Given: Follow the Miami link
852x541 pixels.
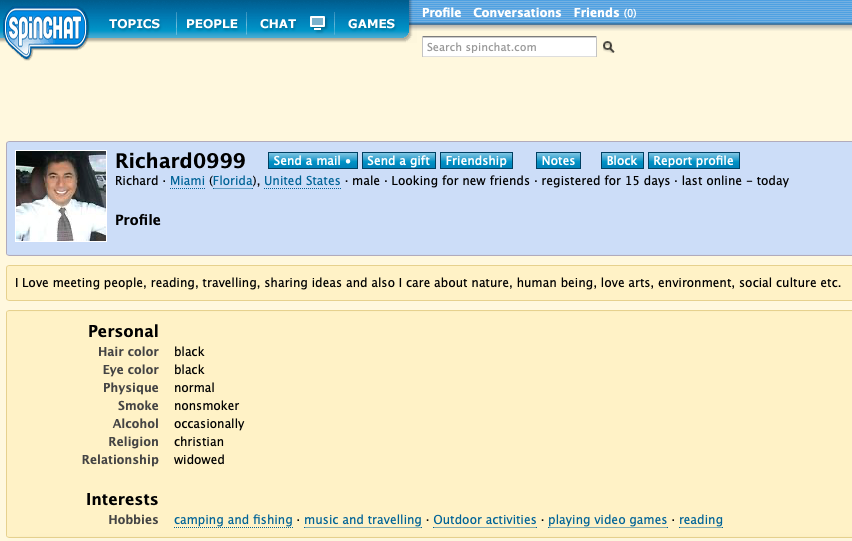Looking at the screenshot, I should click(x=187, y=181).
